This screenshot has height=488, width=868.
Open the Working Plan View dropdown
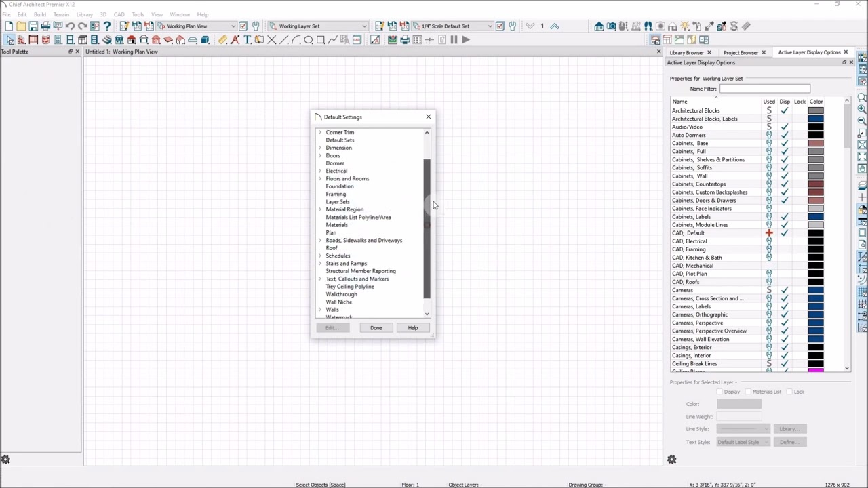233,26
